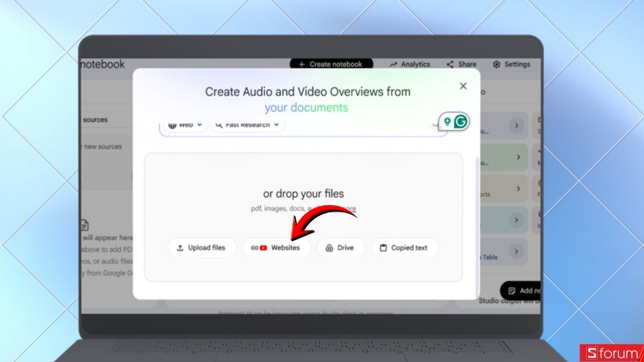Open Settings in the top bar

pyautogui.click(x=511, y=64)
